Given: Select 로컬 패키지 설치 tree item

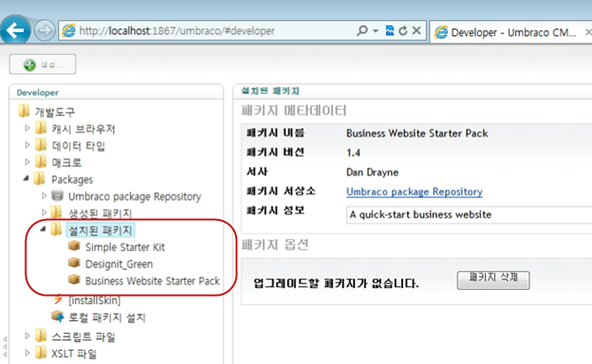Looking at the screenshot, I should coord(107,318).
